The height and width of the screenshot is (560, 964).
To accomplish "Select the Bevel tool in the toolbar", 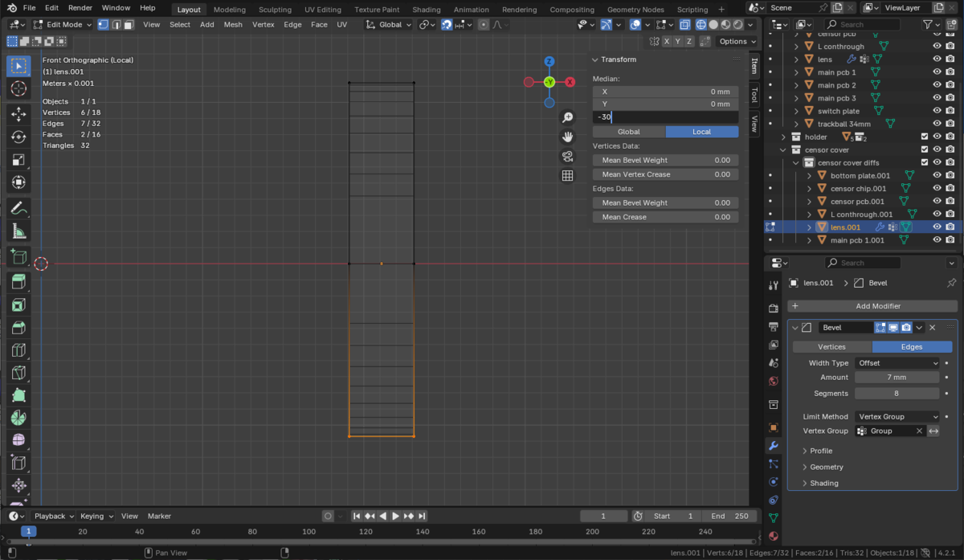I will pos(18,327).
